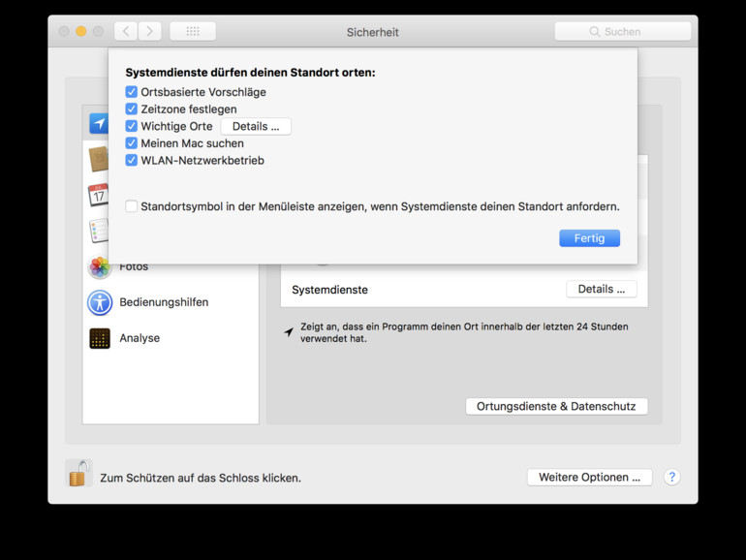
Task: Click the lock icon to protect settings
Action: [x=79, y=473]
